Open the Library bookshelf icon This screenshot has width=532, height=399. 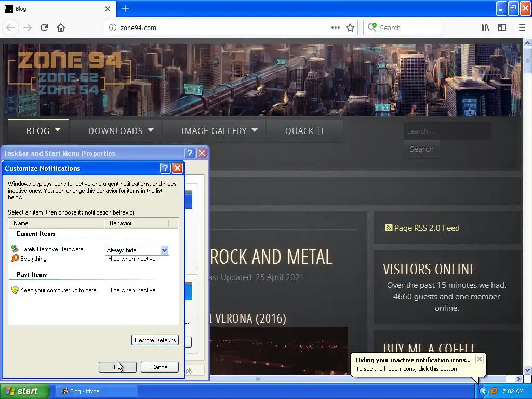(485, 28)
